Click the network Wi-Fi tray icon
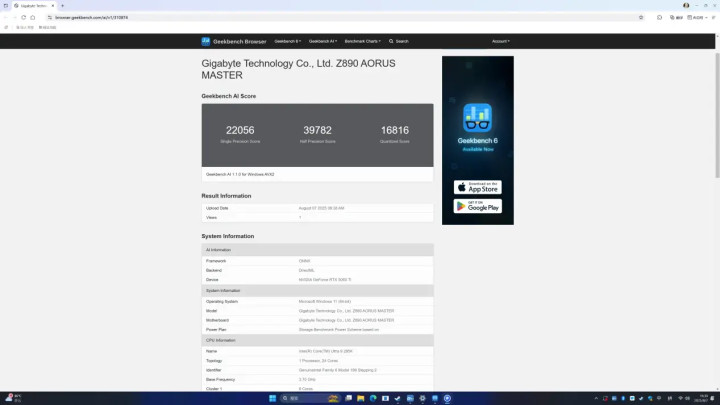Screen dimensions: 720x405 681,398
